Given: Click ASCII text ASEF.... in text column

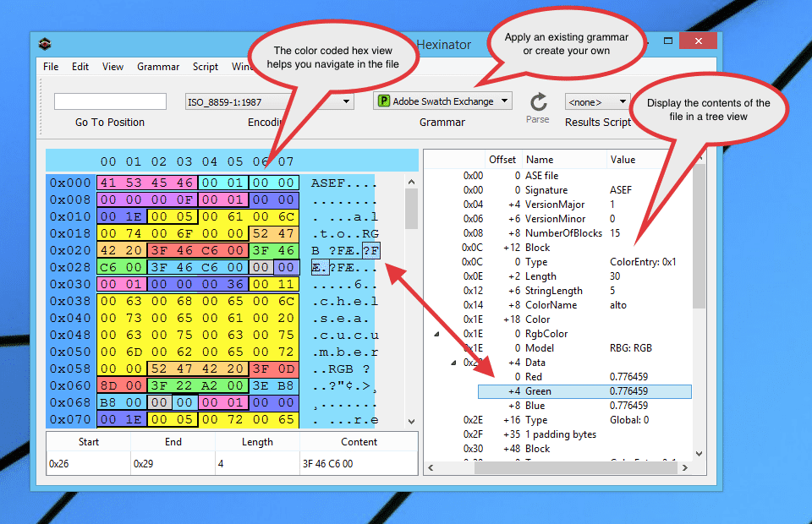Looking at the screenshot, I should point(343,183).
